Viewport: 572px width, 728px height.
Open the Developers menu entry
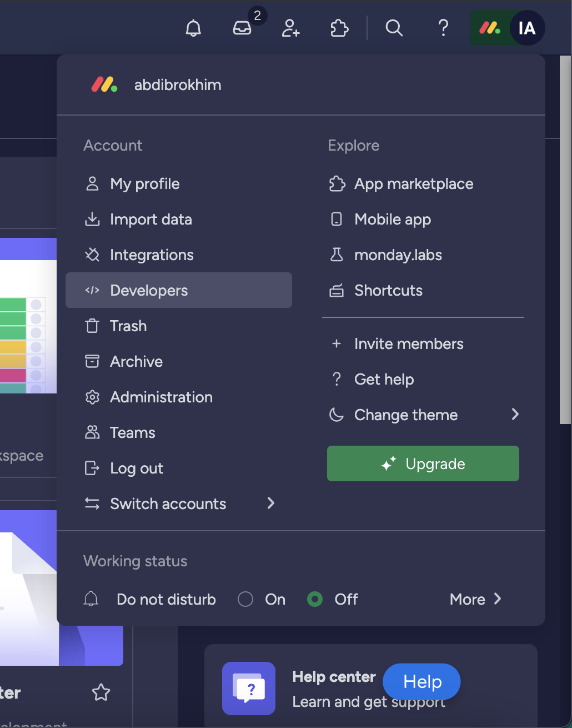pos(179,290)
